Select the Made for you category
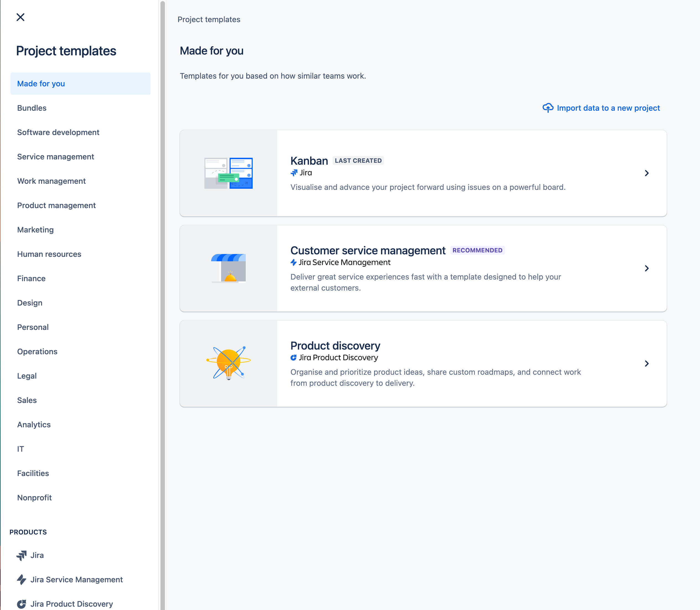This screenshot has width=700, height=610. (x=80, y=83)
